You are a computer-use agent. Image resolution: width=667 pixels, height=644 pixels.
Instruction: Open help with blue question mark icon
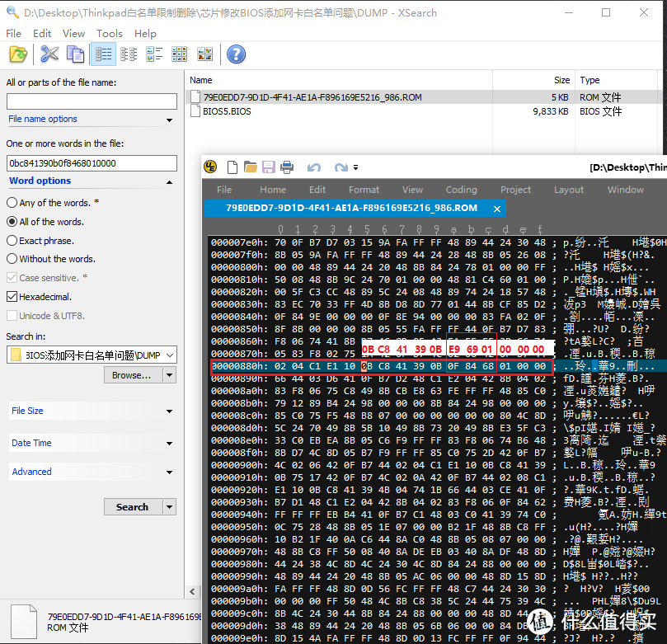point(236,54)
